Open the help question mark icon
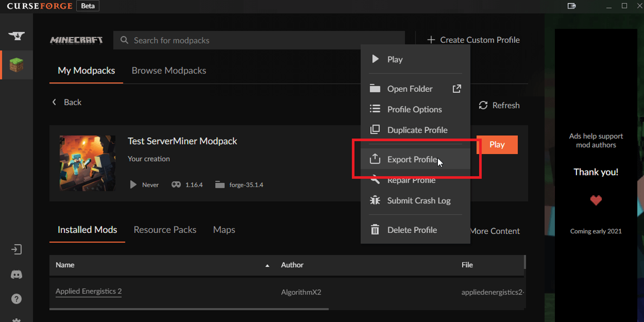Screen dimensions: 644x322 pyautogui.click(x=16, y=299)
